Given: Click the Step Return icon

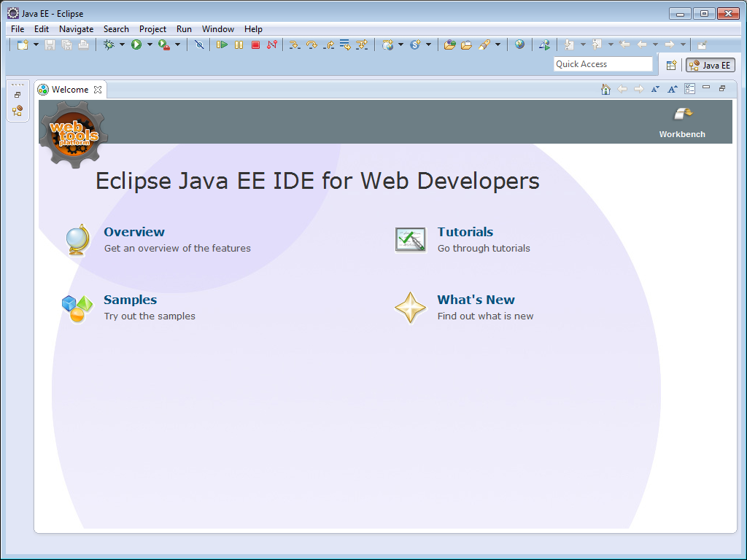Looking at the screenshot, I should [x=328, y=44].
